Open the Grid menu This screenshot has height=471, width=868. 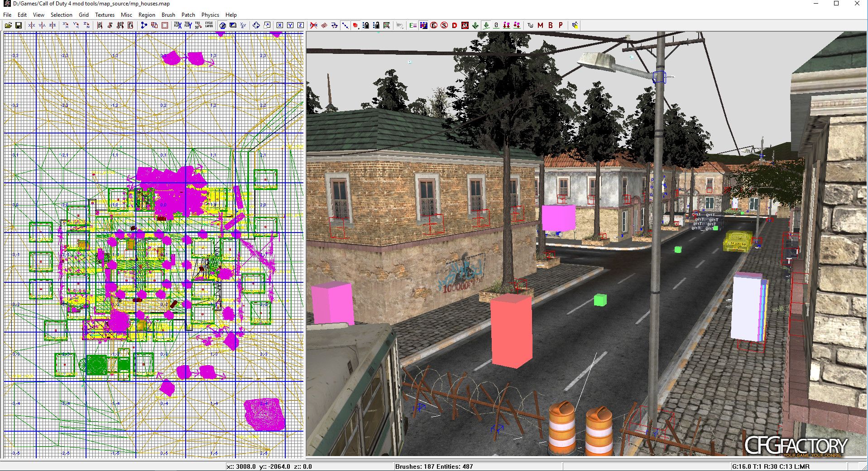click(x=84, y=15)
